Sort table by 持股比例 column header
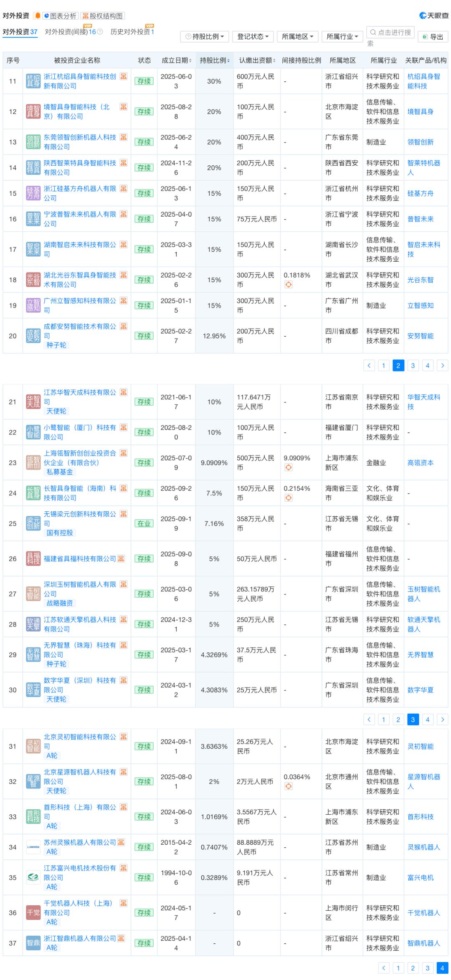Screen dimensions: 451x980 214,61
